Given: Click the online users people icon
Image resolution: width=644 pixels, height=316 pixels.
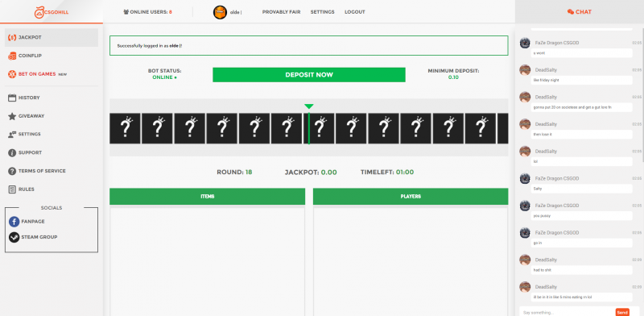Looking at the screenshot, I should (x=126, y=12).
